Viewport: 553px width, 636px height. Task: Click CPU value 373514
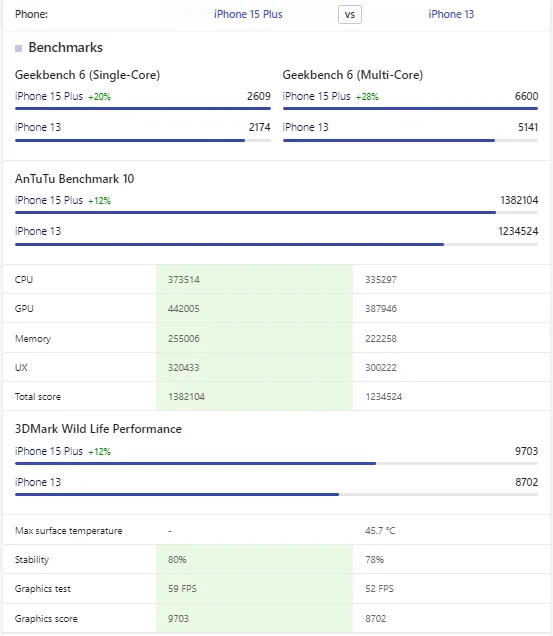[184, 279]
